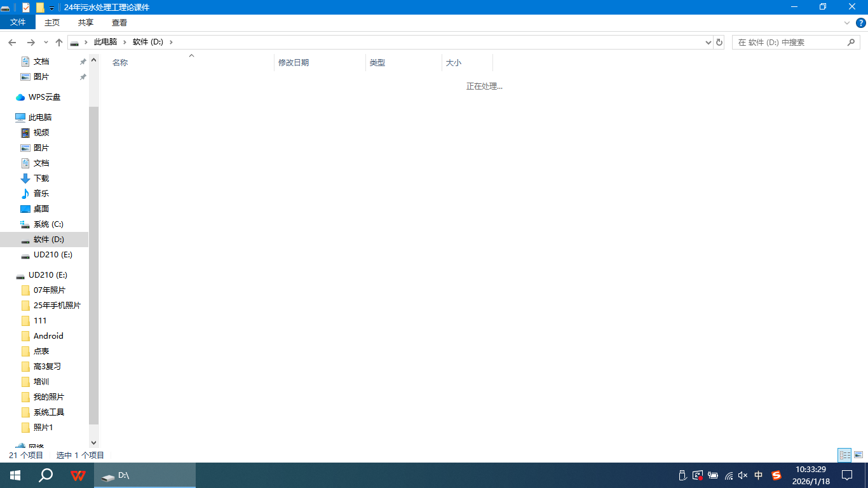868x488 pixels.
Task: Open the recent locations dropdown arrow
Action: click(x=46, y=43)
